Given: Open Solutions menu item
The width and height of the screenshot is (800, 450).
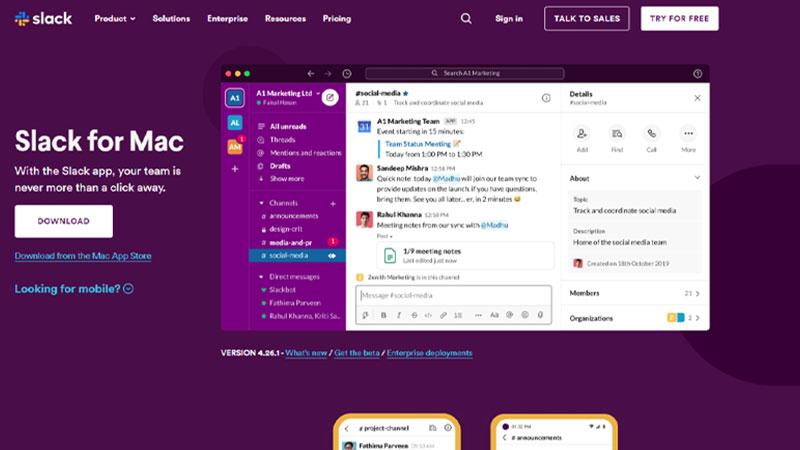Looking at the screenshot, I should tap(171, 19).
